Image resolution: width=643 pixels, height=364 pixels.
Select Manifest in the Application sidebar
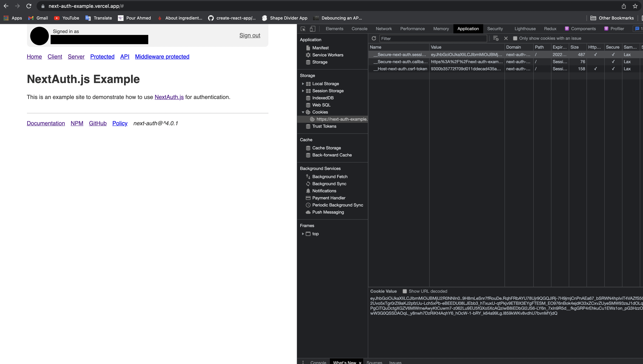click(320, 48)
